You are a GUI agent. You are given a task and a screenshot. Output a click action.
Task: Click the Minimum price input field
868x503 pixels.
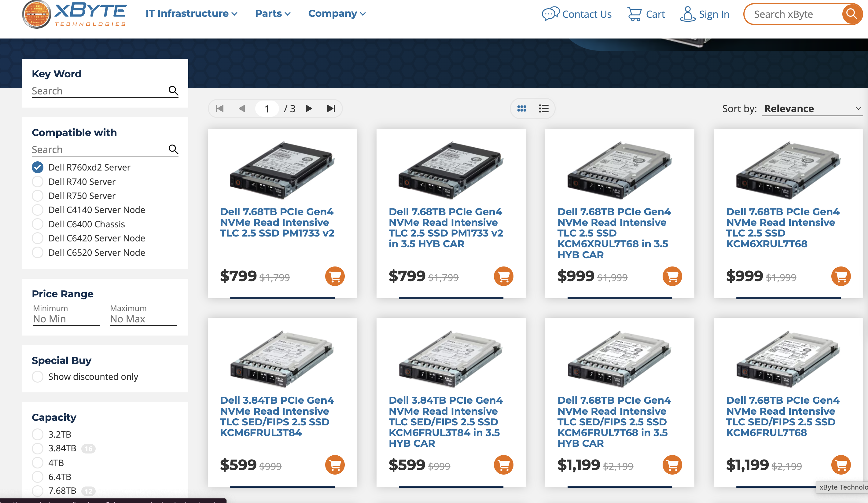coord(66,319)
